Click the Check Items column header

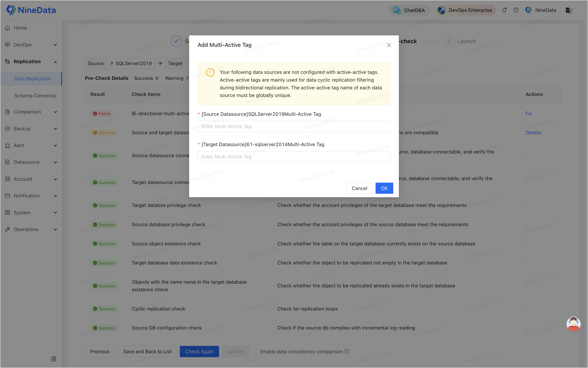[x=146, y=94]
